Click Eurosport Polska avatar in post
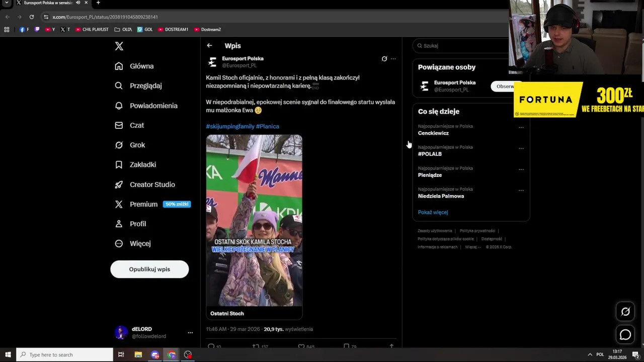 point(212,62)
